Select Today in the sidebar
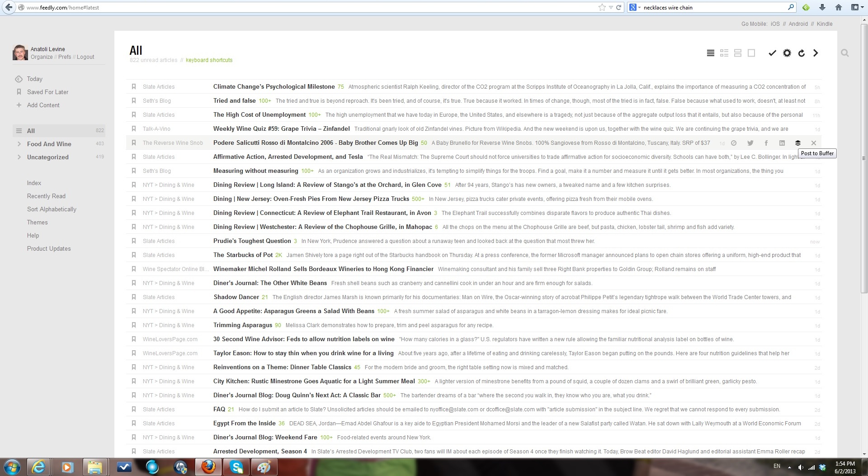This screenshot has width=868, height=476. click(x=34, y=79)
